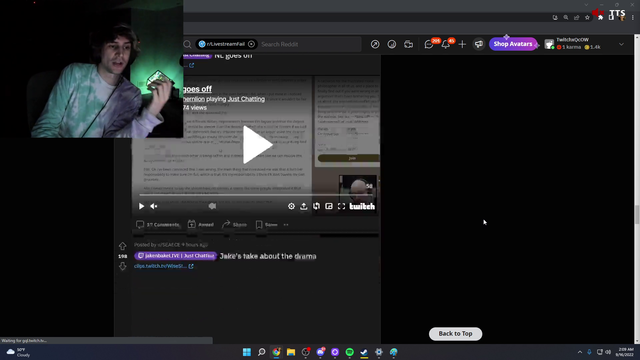Image resolution: width=640 pixels, height=360 pixels.
Task: Click the bookmark star in Chrome address bar
Action: click(x=587, y=18)
